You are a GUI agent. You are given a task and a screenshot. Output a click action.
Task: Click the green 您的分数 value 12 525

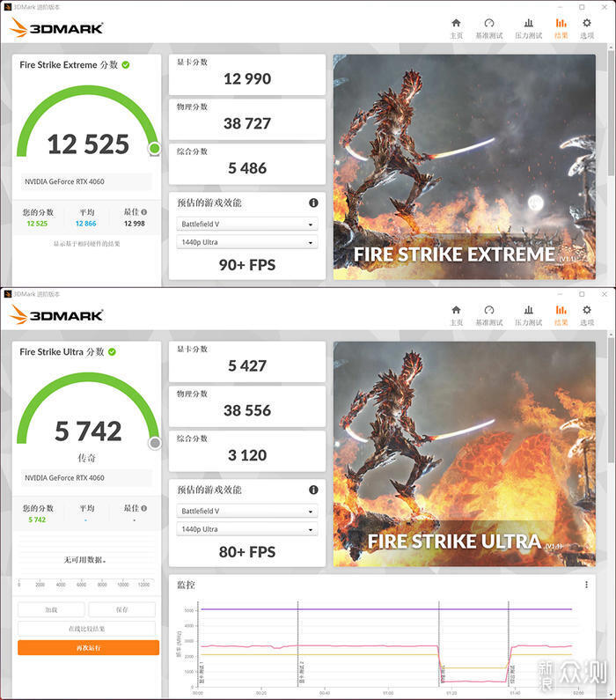click(x=37, y=224)
